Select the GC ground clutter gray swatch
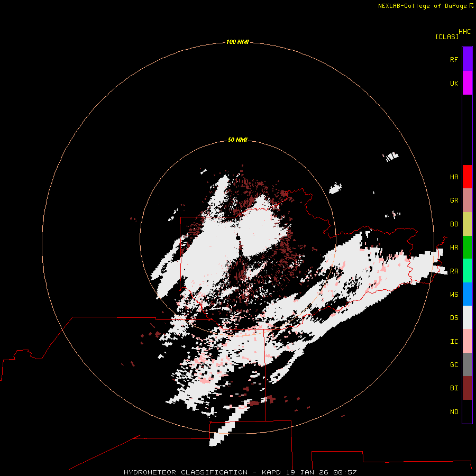The width and height of the screenshot is (476, 476). click(467, 364)
